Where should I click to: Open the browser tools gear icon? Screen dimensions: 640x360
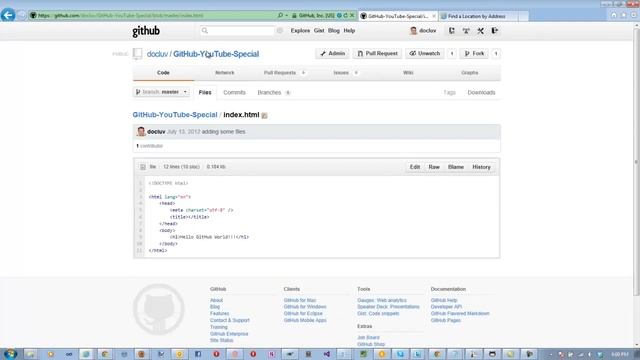(x=633, y=15)
